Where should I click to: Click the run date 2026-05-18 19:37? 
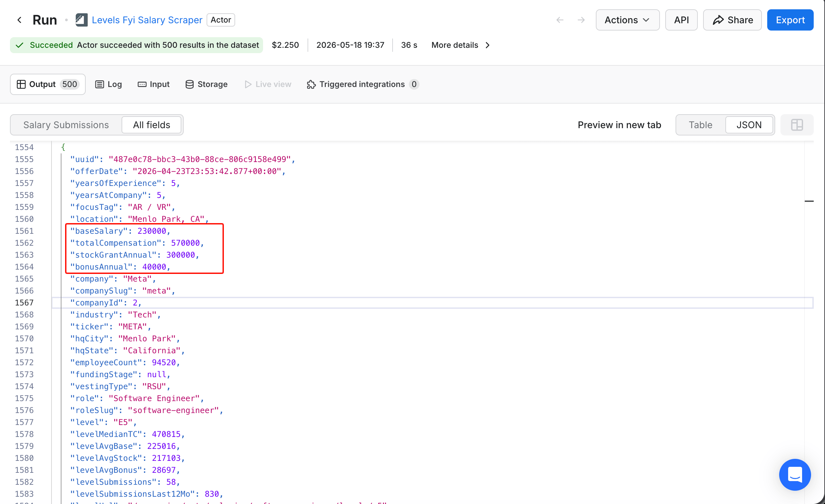pyautogui.click(x=350, y=45)
